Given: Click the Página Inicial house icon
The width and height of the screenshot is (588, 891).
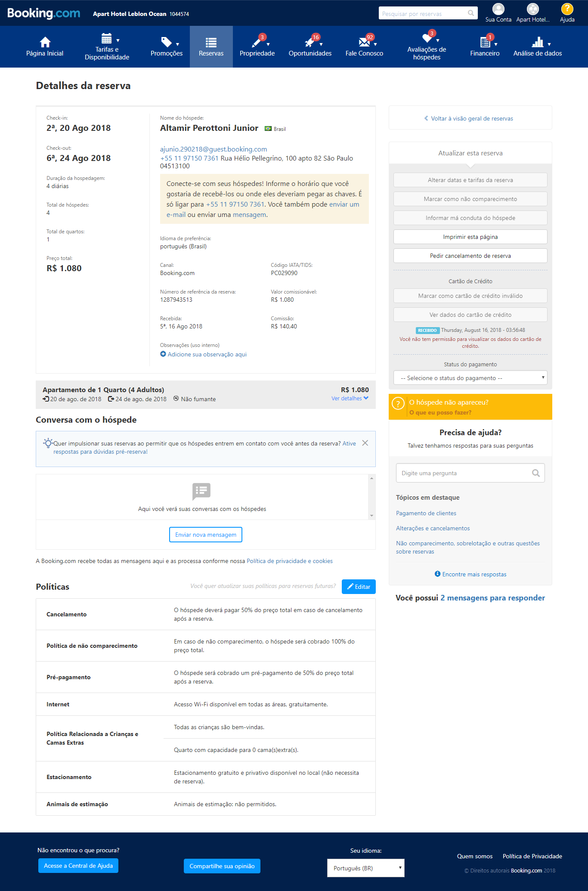Looking at the screenshot, I should coord(45,42).
